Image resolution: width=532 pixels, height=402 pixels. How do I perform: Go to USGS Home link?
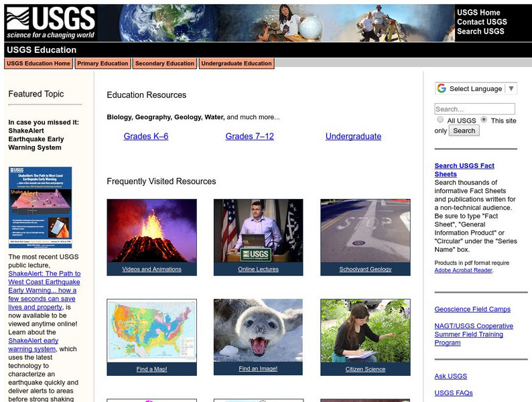tap(478, 13)
